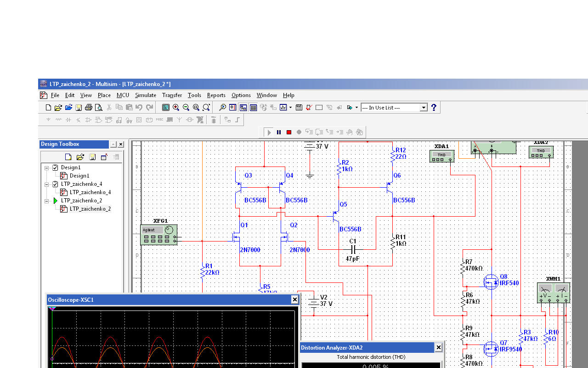
Task: Open the Place menu
Action: point(104,95)
